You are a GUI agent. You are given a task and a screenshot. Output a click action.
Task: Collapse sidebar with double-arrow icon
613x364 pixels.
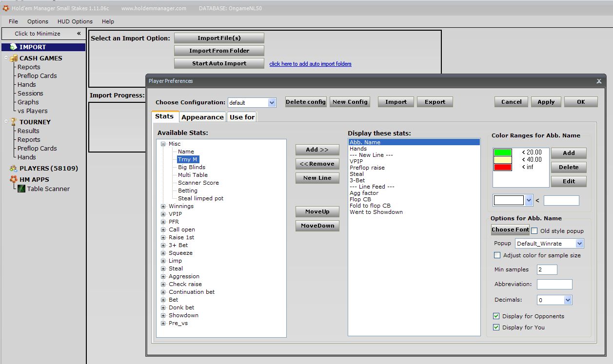79,34
